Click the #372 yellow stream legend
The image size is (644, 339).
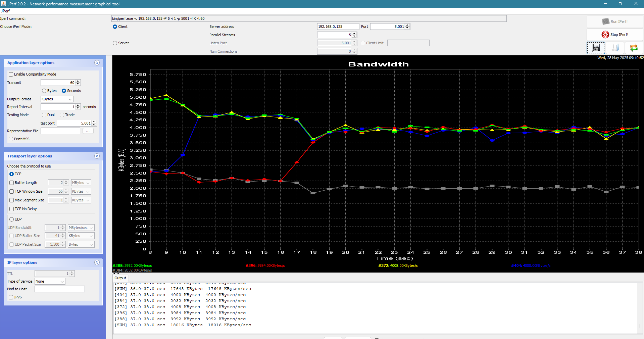coord(398,265)
